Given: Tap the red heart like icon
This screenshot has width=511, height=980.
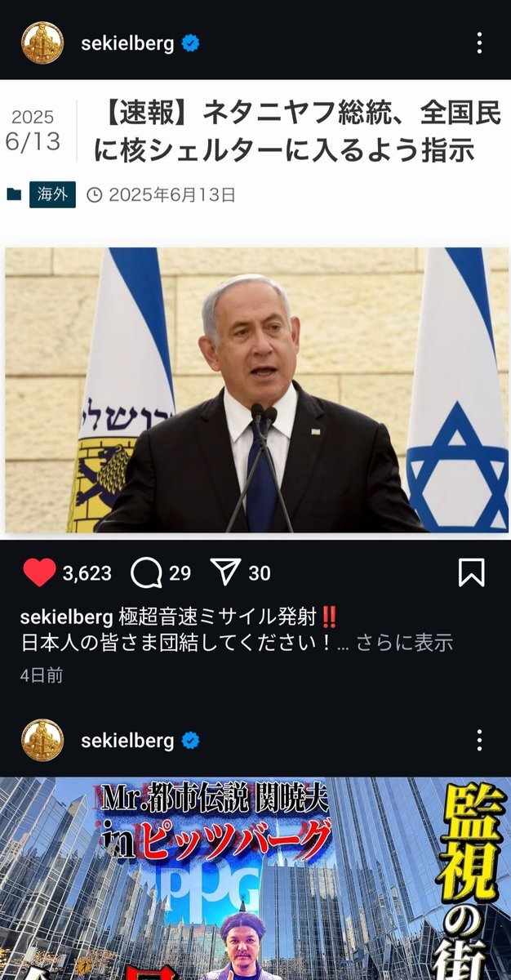Looking at the screenshot, I should tap(39, 573).
